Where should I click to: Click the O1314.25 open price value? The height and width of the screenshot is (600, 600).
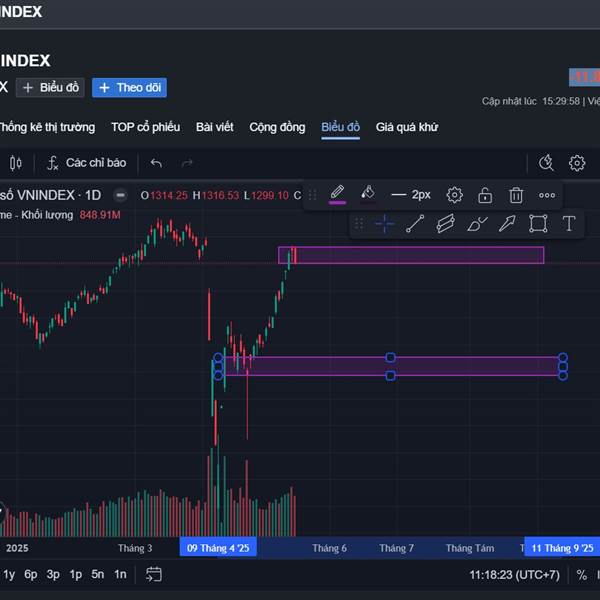[164, 196]
